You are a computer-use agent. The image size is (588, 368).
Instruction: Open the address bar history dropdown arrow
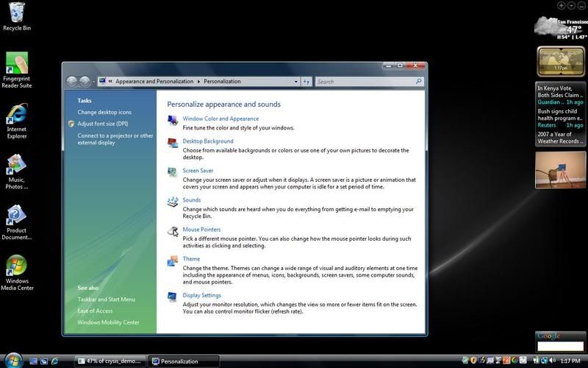296,82
